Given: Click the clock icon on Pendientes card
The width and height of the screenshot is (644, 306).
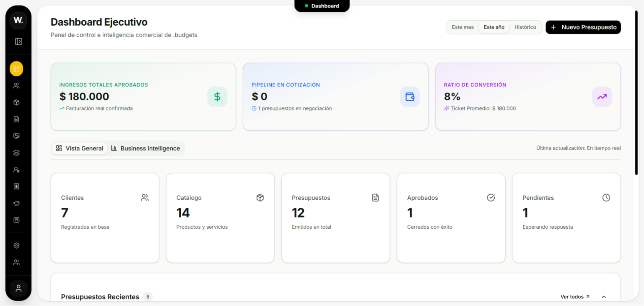Looking at the screenshot, I should coord(606,198).
